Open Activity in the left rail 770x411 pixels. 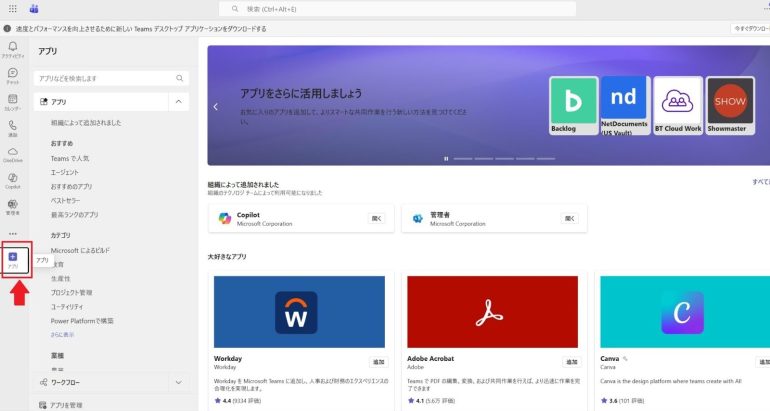(13, 50)
